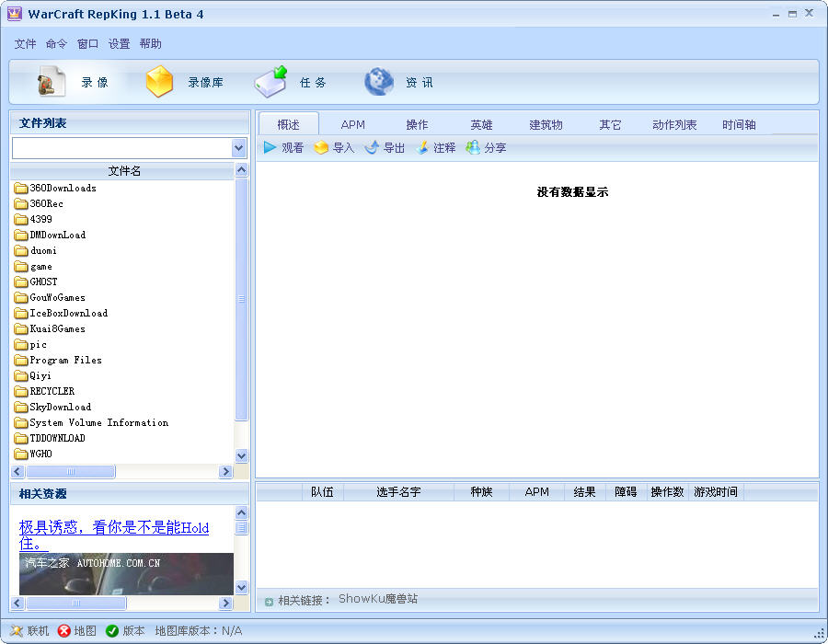This screenshot has width=828, height=644.
Task: Toggle the 版本 version status indicator
Action: click(112, 631)
